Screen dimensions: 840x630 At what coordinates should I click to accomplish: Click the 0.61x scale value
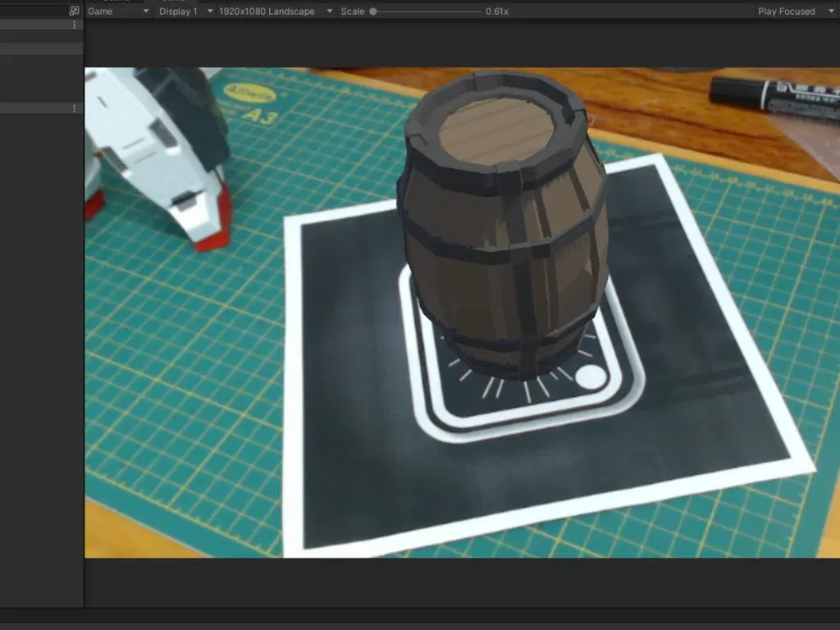pyautogui.click(x=497, y=11)
